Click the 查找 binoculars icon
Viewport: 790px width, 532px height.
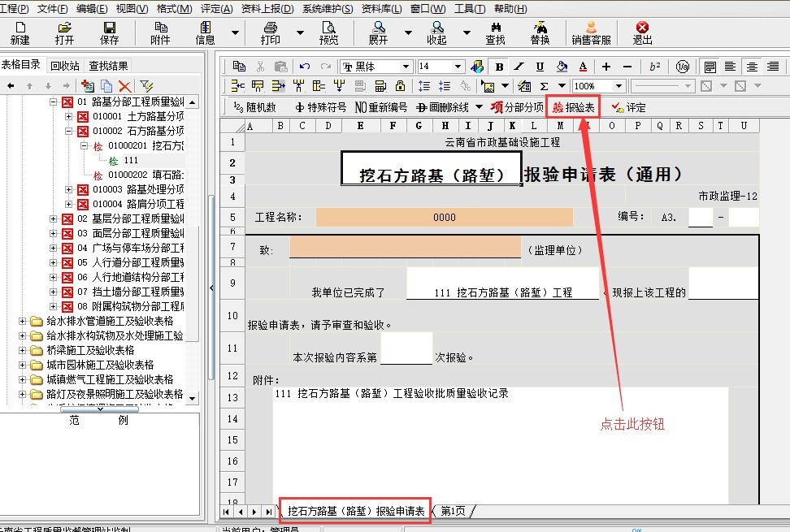pos(495,32)
